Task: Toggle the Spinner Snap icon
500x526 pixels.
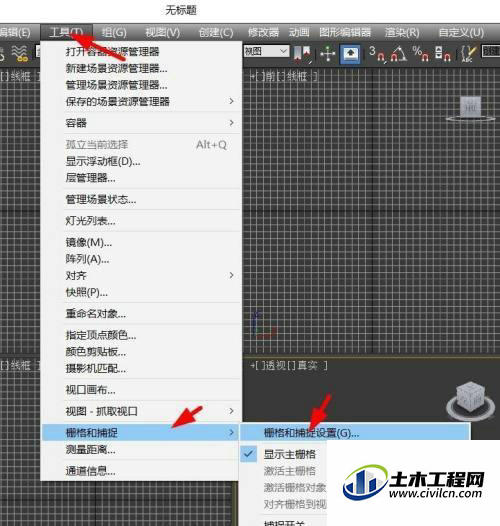Action: pos(443,53)
